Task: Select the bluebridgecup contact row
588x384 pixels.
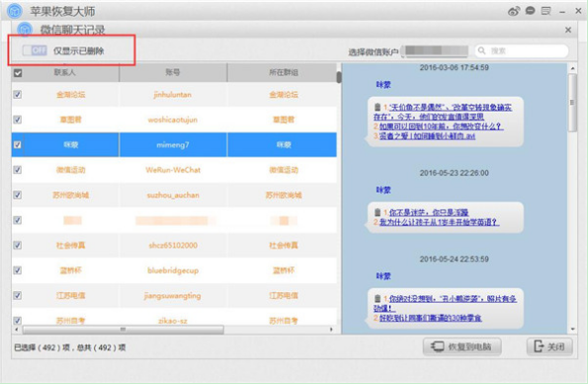Action: [174, 270]
